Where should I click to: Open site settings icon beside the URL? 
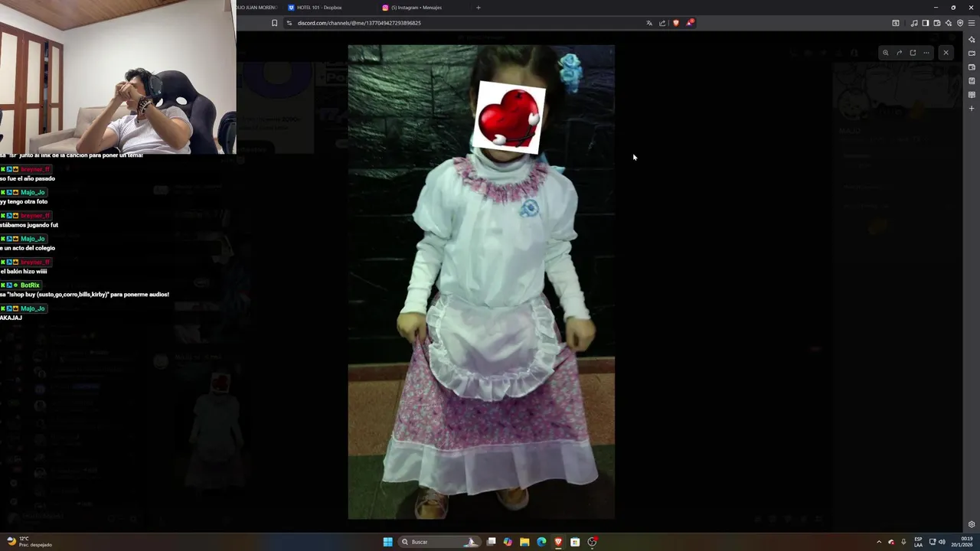(x=289, y=23)
